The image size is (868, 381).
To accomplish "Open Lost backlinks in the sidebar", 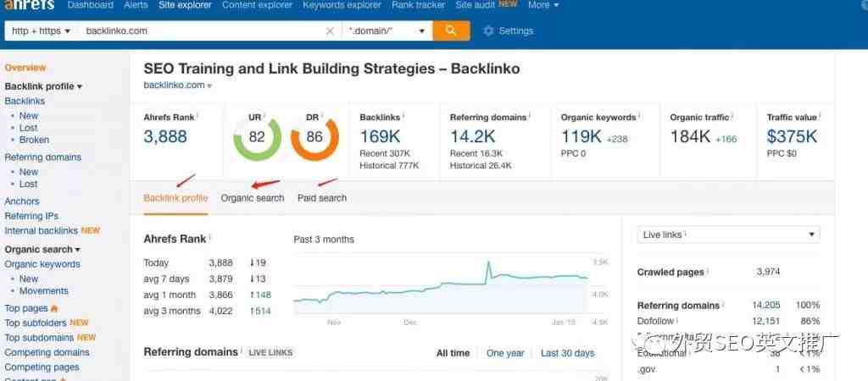I will [29, 128].
